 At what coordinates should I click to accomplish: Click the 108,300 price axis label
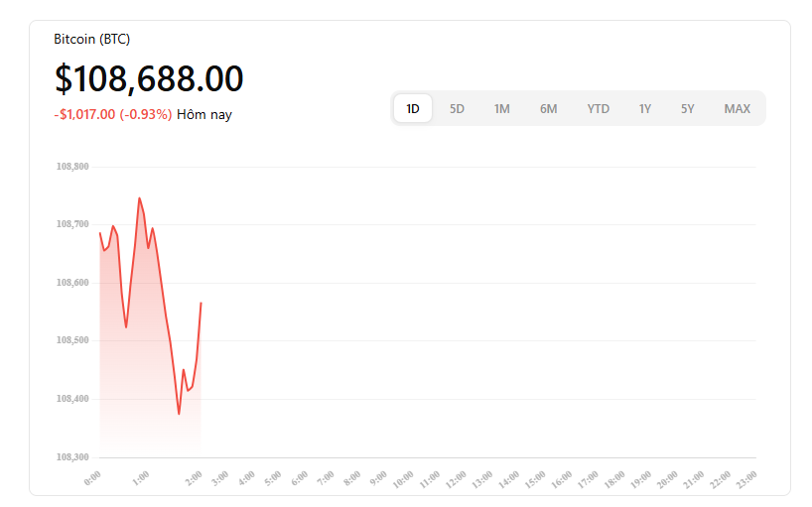[72, 457]
